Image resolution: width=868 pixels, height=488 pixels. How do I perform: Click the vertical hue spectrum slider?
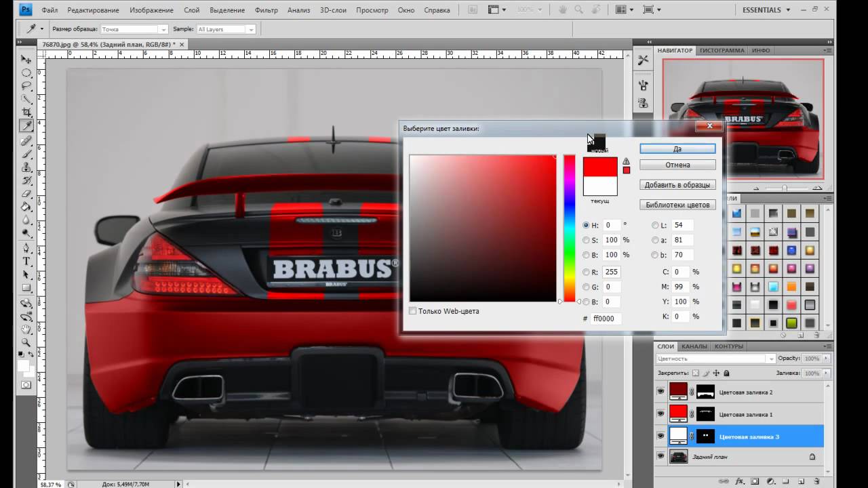click(570, 228)
